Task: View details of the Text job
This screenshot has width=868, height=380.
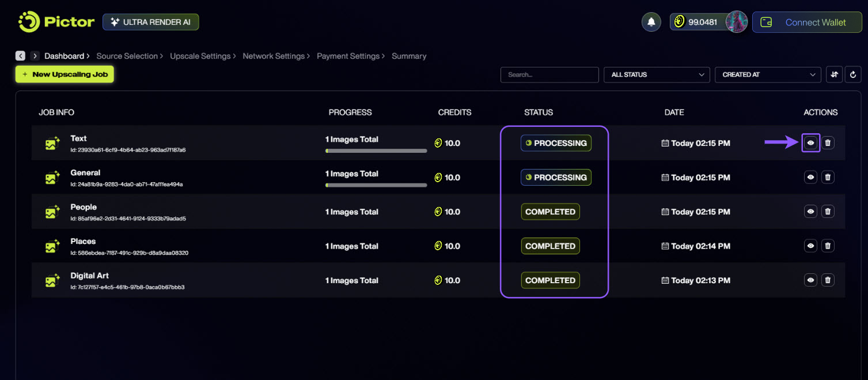Action: 810,143
